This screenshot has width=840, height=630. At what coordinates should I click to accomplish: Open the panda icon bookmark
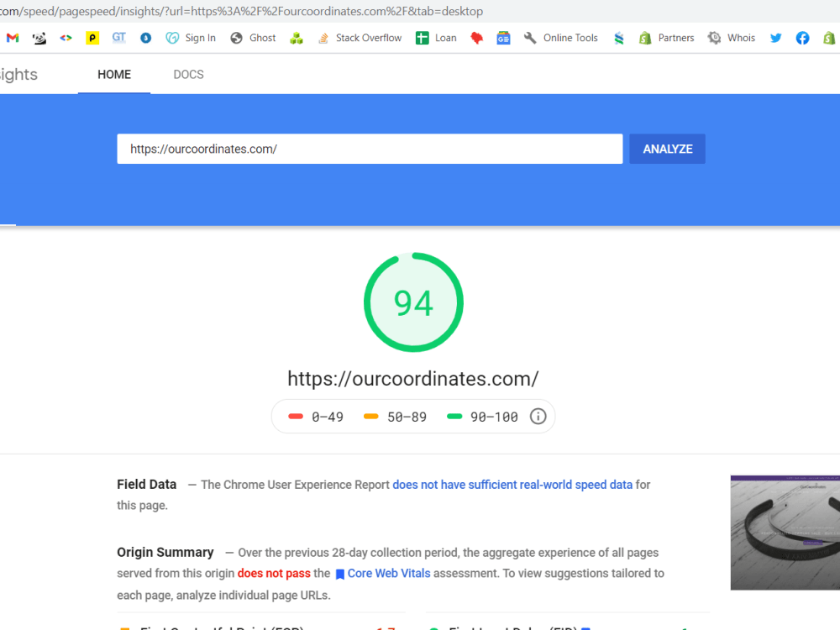click(x=39, y=38)
